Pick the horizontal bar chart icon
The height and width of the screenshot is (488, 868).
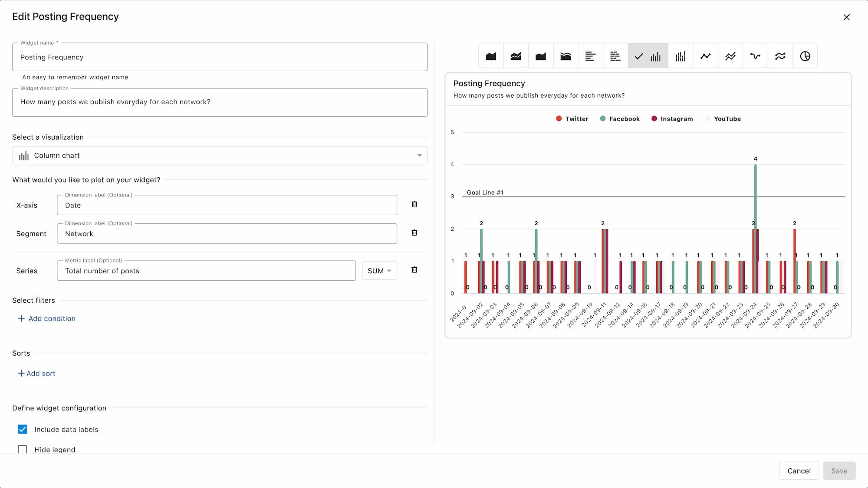(590, 56)
